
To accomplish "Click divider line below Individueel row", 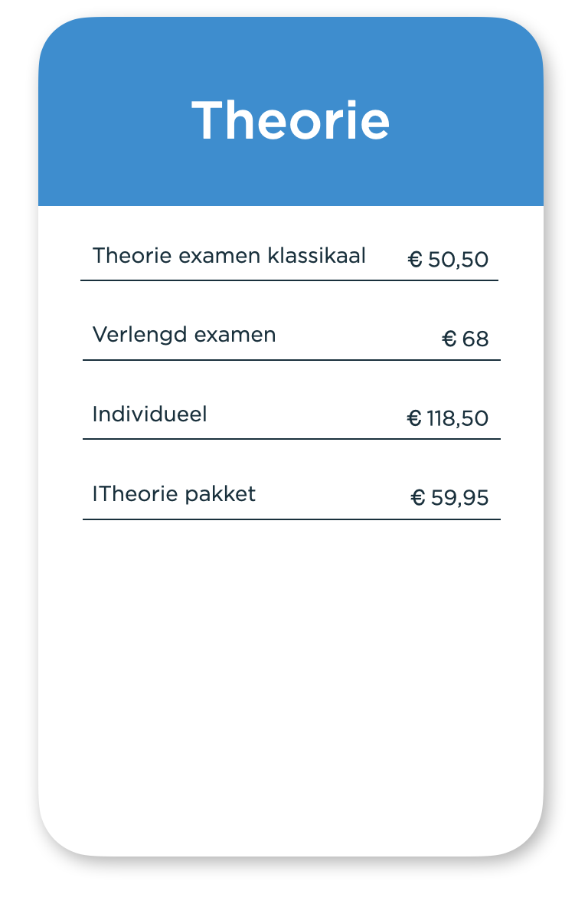I will click(291, 439).
